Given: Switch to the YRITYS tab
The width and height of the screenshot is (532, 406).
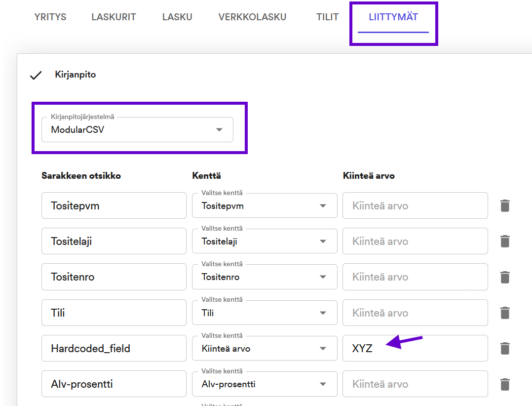Looking at the screenshot, I should click(50, 17).
